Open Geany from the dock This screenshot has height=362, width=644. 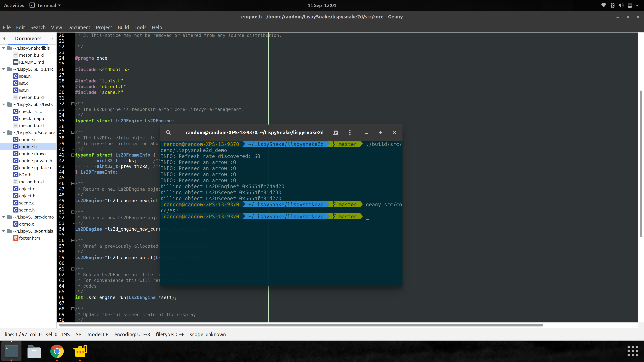[80, 351]
